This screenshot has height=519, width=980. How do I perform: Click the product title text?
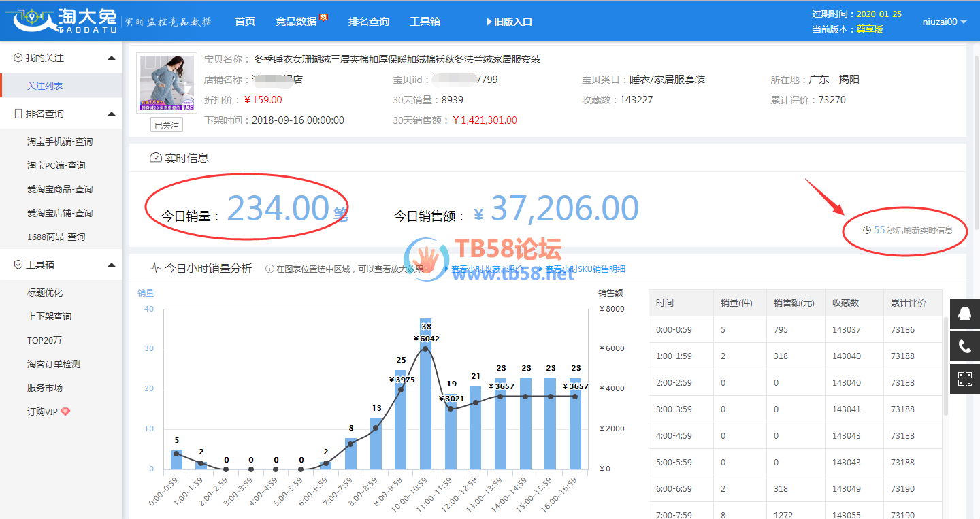click(397, 59)
